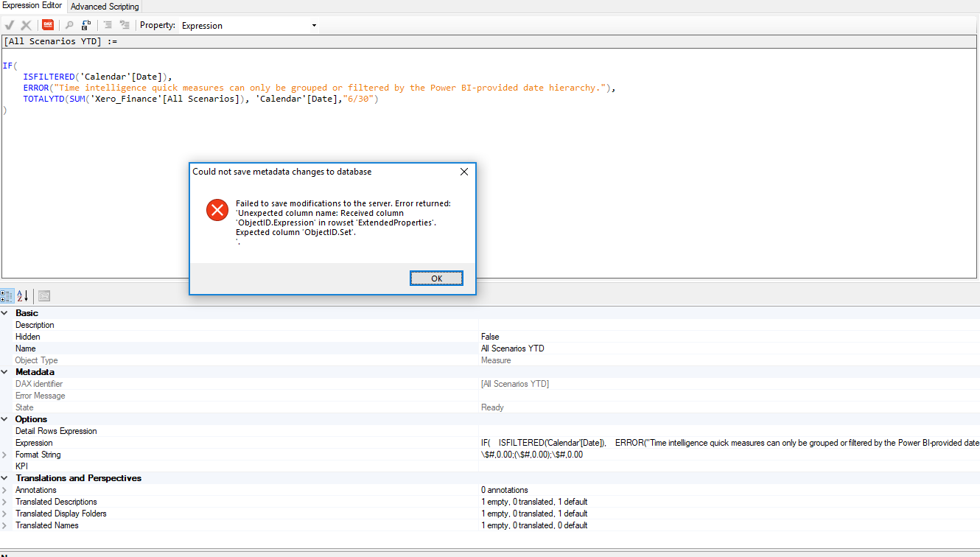Expand the Annotations property row
This screenshot has height=557, width=980.
[7, 489]
